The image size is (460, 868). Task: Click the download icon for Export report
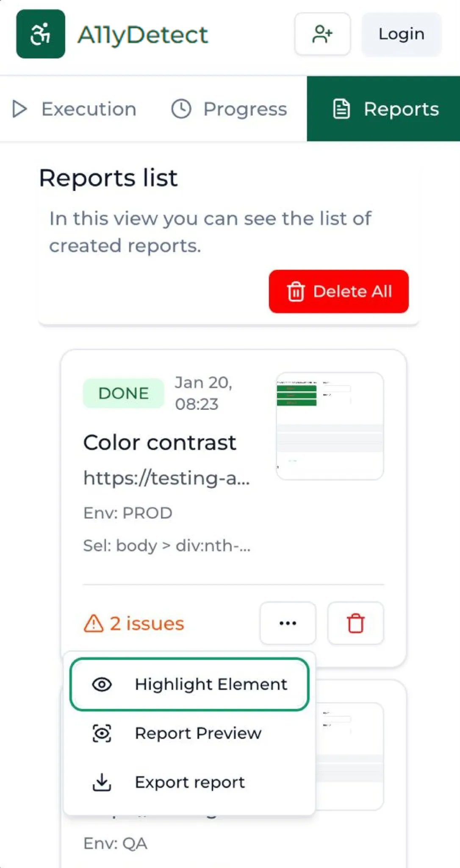102,782
